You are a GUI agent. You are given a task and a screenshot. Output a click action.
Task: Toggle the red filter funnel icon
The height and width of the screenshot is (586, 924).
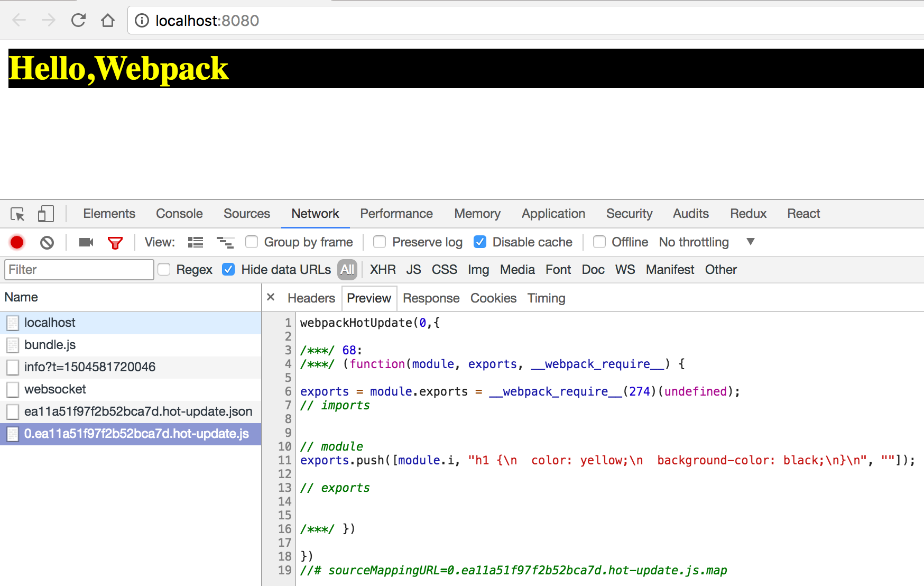click(115, 243)
